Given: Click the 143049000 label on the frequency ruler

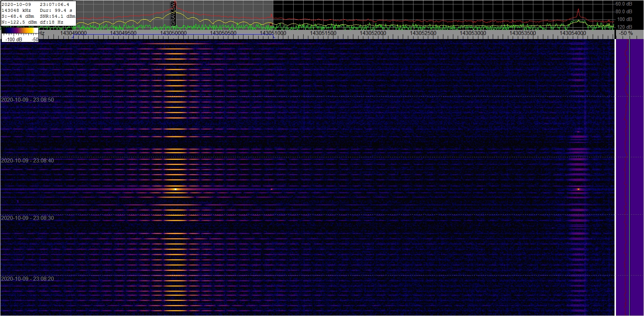Looking at the screenshot, I should coord(73,33).
